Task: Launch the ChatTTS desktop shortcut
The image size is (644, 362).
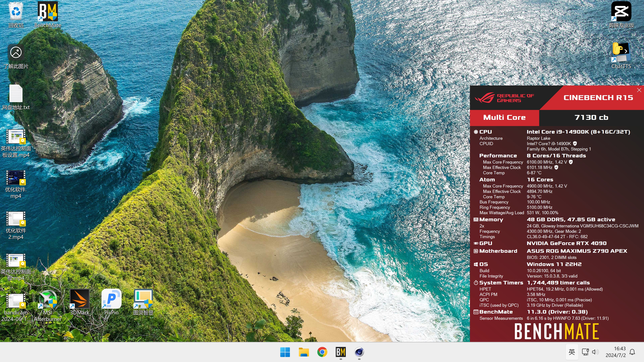Action: pos(621,55)
